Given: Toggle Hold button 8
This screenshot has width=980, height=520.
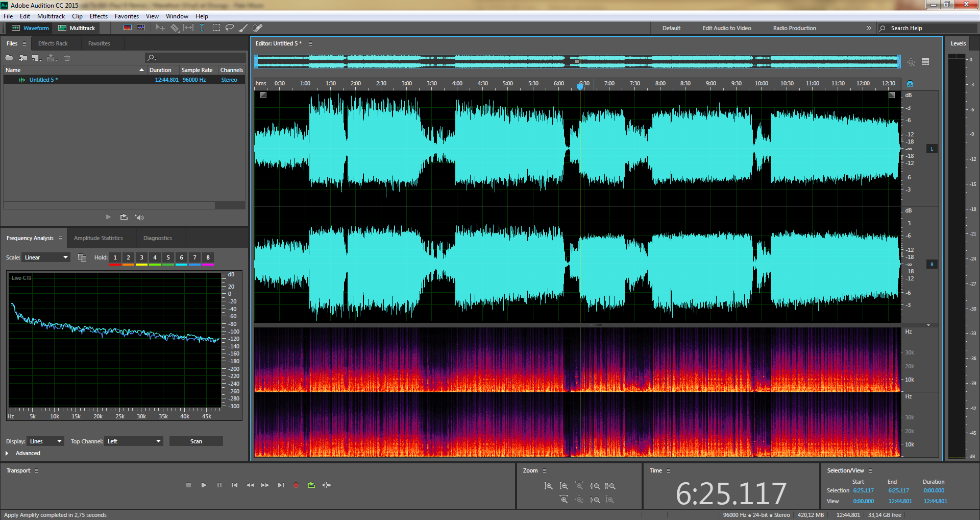Looking at the screenshot, I should click(x=208, y=257).
